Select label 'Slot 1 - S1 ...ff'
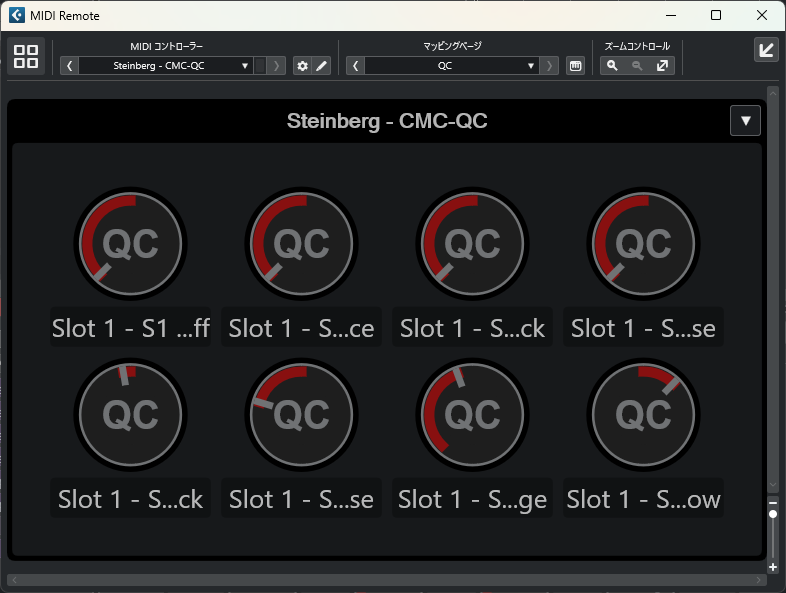This screenshot has width=786, height=593. pyautogui.click(x=130, y=328)
